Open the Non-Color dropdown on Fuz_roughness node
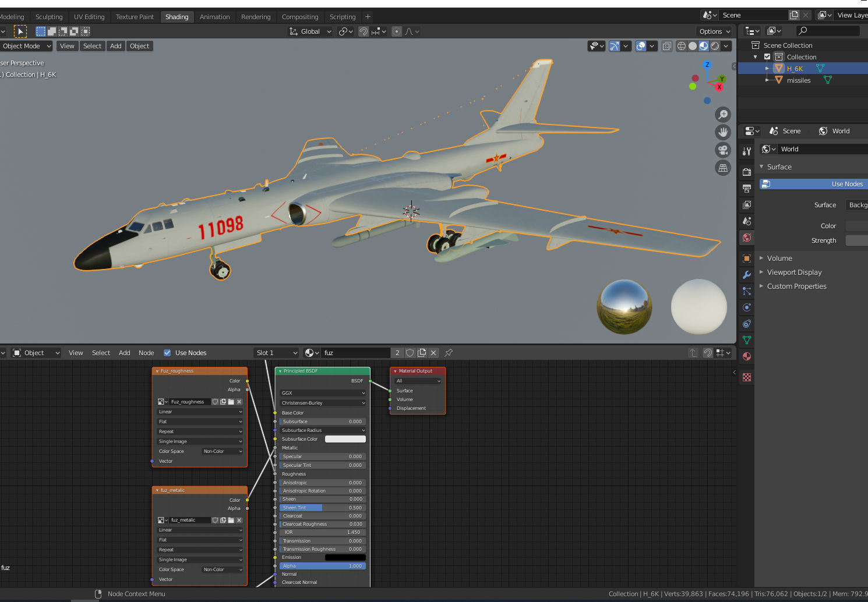 click(x=223, y=451)
